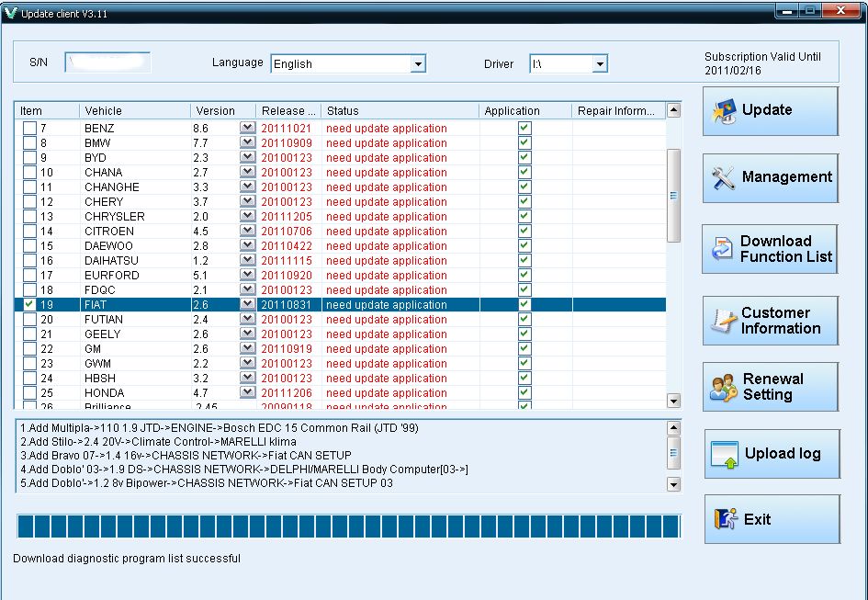Open the Language dropdown
Screen dimensions: 868x600
(418, 64)
